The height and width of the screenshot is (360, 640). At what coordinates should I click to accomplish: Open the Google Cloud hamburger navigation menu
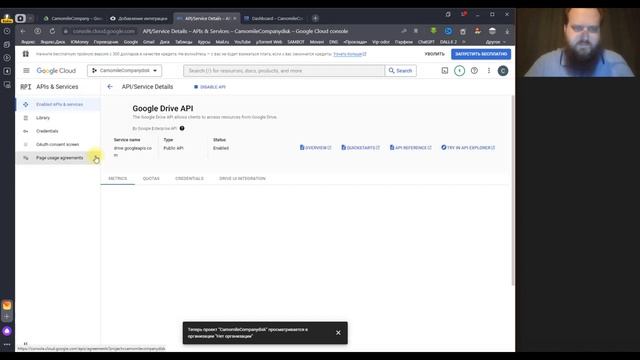(26, 71)
